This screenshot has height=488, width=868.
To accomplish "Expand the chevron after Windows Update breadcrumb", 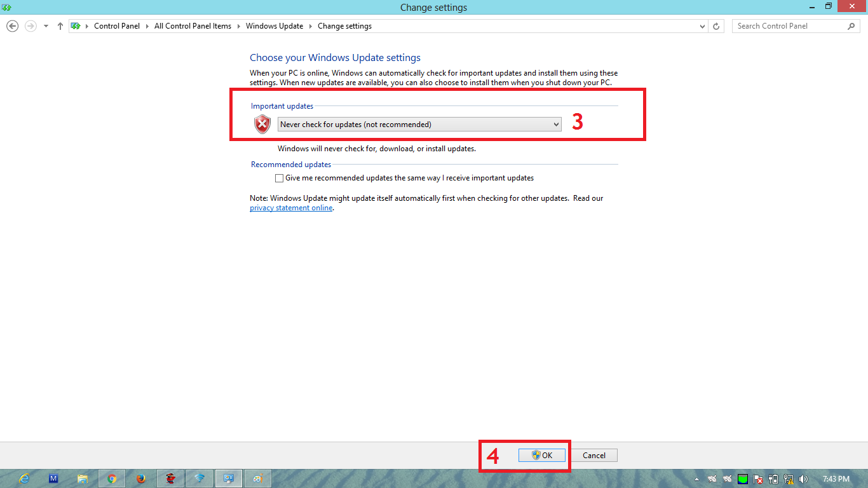I will point(310,26).
